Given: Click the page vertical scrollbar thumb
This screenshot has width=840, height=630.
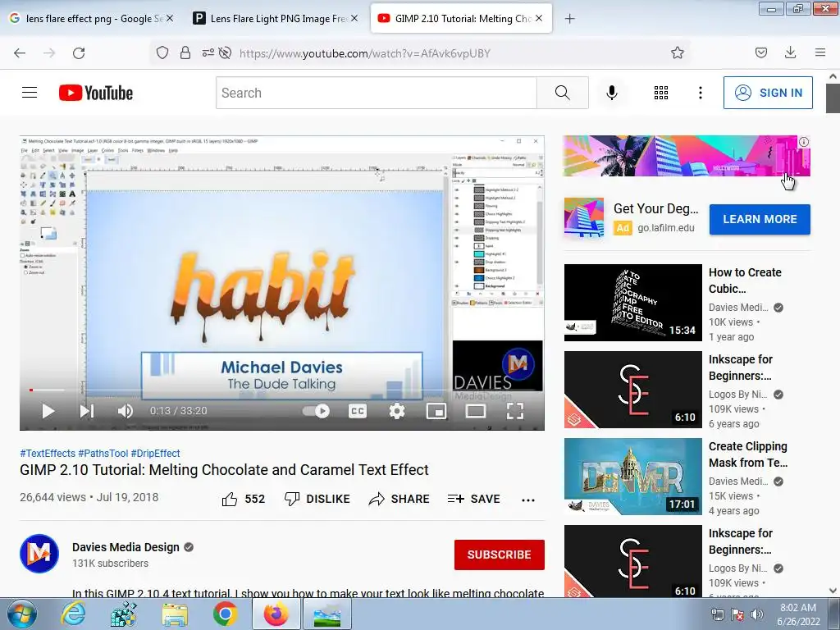Looking at the screenshot, I should point(833,98).
